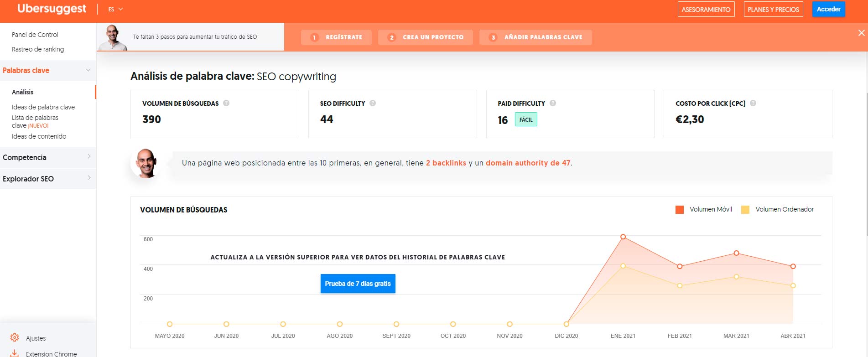The width and height of the screenshot is (868, 357).
Task: Click JUL 2020 data point
Action: [x=283, y=324]
